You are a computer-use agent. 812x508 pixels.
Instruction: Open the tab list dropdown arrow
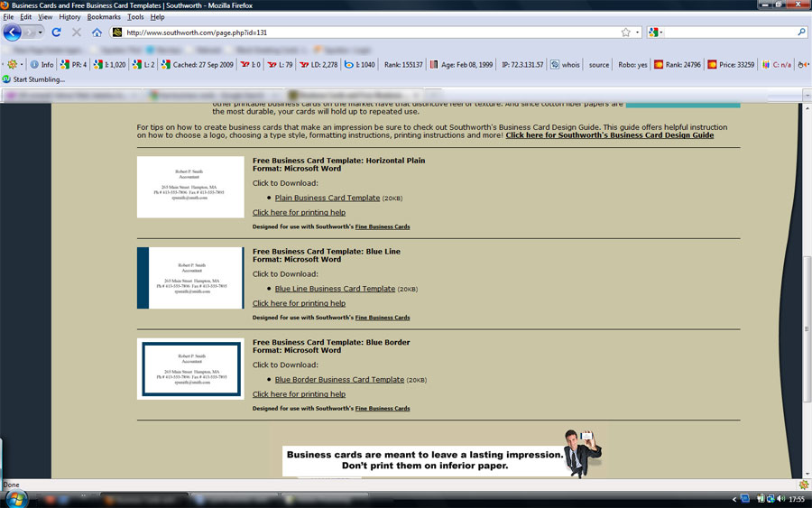pyautogui.click(x=807, y=96)
